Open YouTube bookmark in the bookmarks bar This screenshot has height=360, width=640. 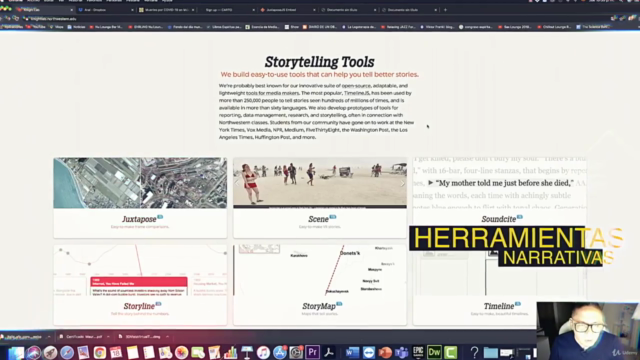point(36,27)
